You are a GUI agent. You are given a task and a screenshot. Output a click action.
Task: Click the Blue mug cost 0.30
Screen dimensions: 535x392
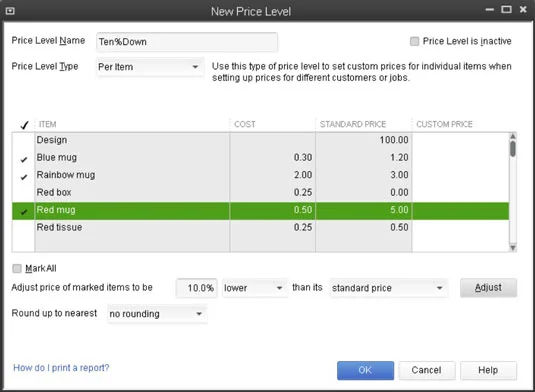[303, 158]
